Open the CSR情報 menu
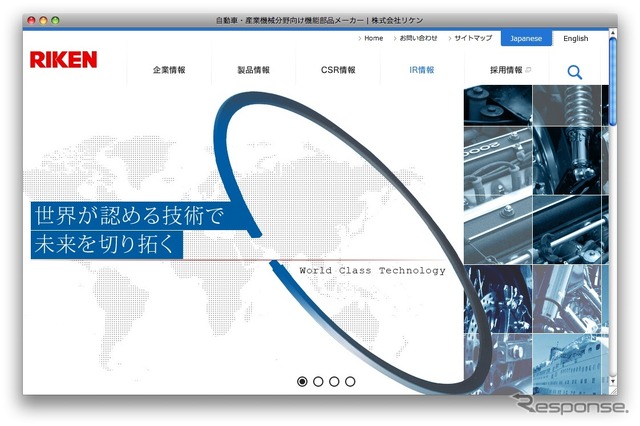 (338, 70)
